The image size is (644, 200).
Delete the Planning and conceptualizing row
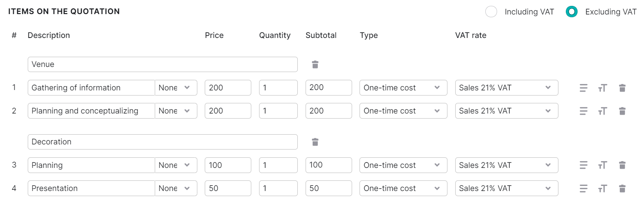coord(623,111)
